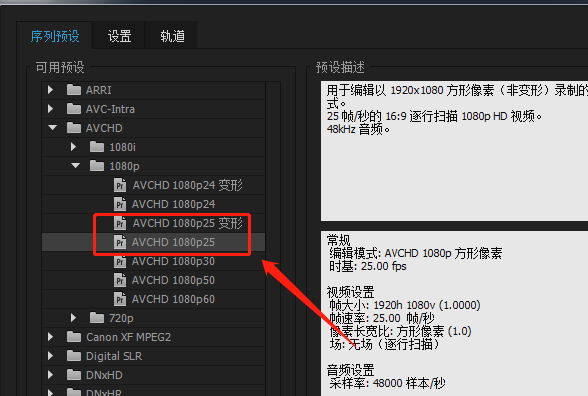Viewport: 588px width, 396px height.
Task: Switch to the 序列预设 tab
Action: click(x=55, y=36)
